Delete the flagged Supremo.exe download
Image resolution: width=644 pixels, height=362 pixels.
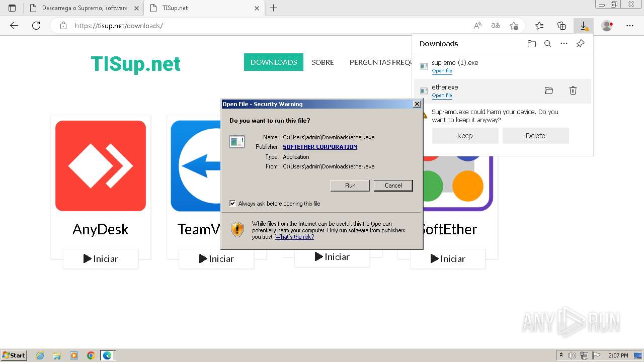(x=535, y=136)
